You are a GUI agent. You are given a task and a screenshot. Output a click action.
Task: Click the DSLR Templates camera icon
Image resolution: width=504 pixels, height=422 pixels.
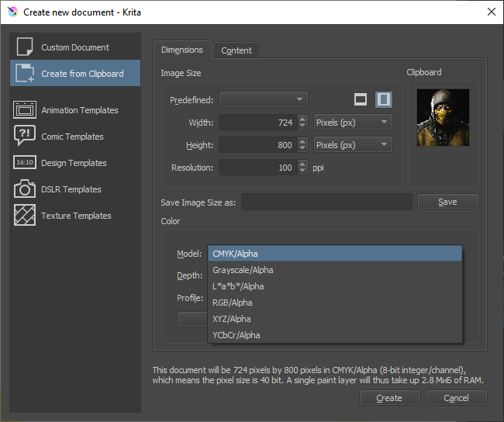point(25,189)
